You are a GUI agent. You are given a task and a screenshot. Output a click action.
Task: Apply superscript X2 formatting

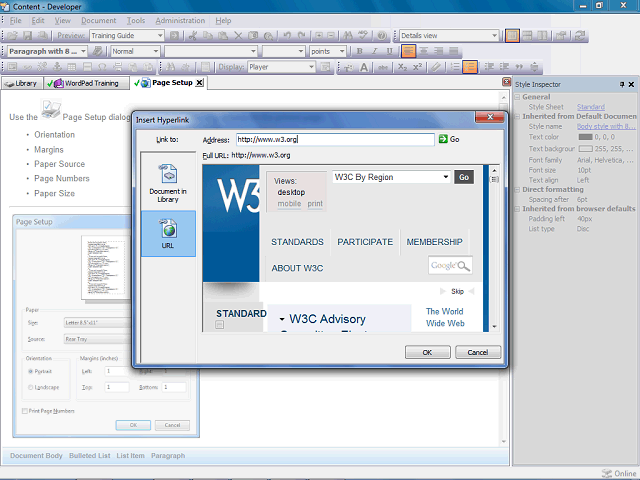click(x=417, y=67)
